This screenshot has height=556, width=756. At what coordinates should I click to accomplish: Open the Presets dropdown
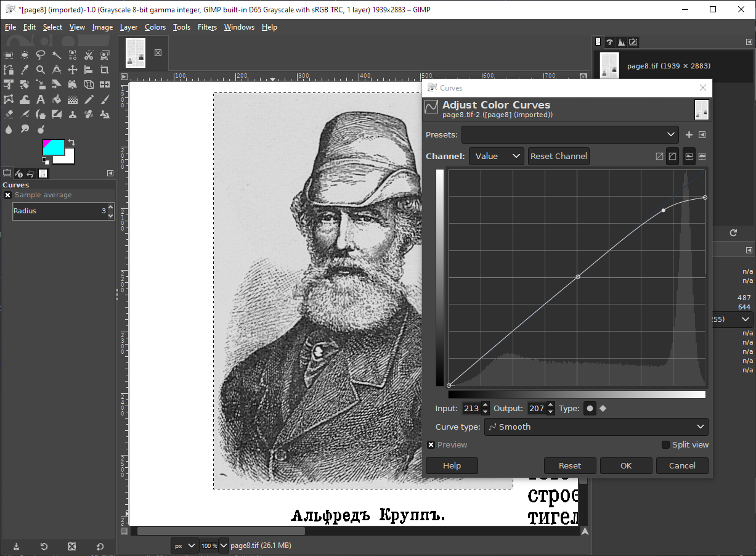(570, 134)
